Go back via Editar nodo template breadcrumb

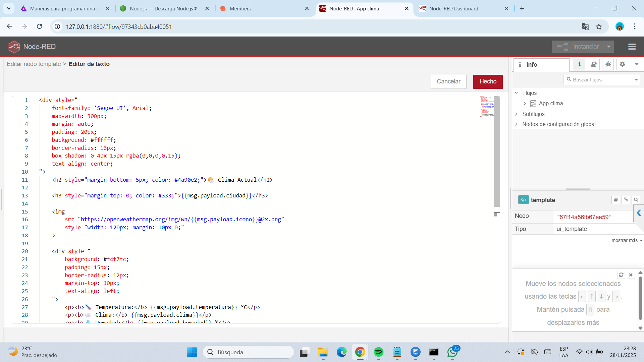point(34,64)
